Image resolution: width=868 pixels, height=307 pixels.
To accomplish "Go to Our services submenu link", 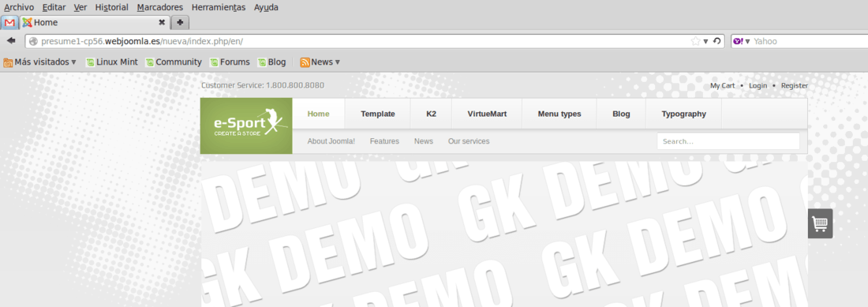I will pos(468,141).
